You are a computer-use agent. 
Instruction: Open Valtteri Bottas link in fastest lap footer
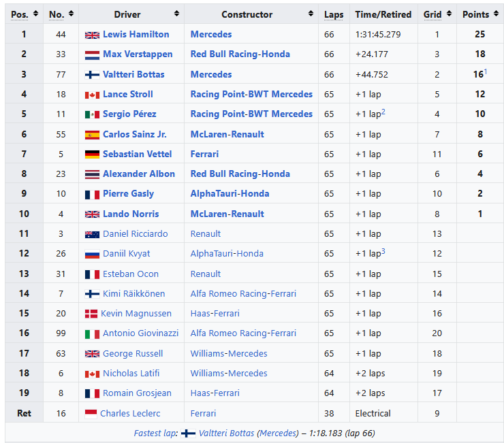click(226, 433)
